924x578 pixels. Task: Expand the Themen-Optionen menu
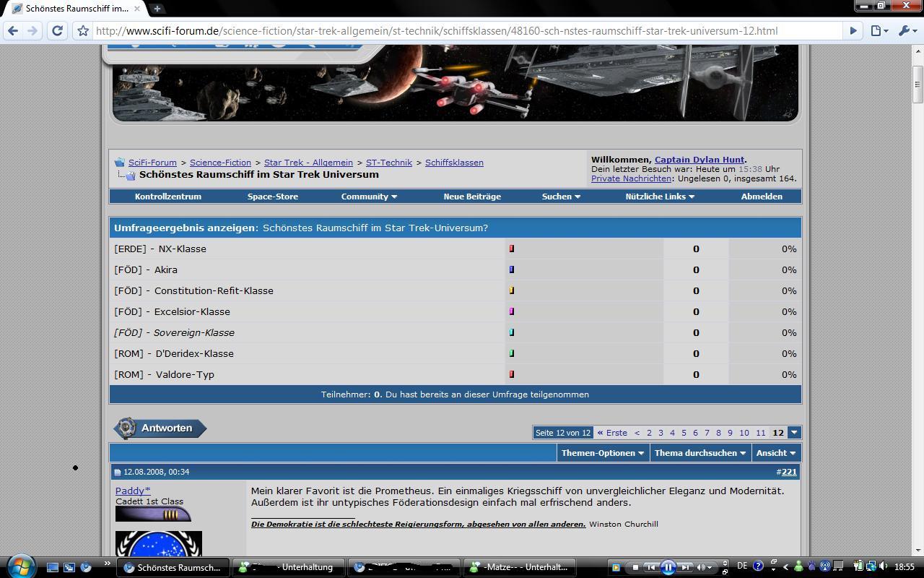click(603, 453)
